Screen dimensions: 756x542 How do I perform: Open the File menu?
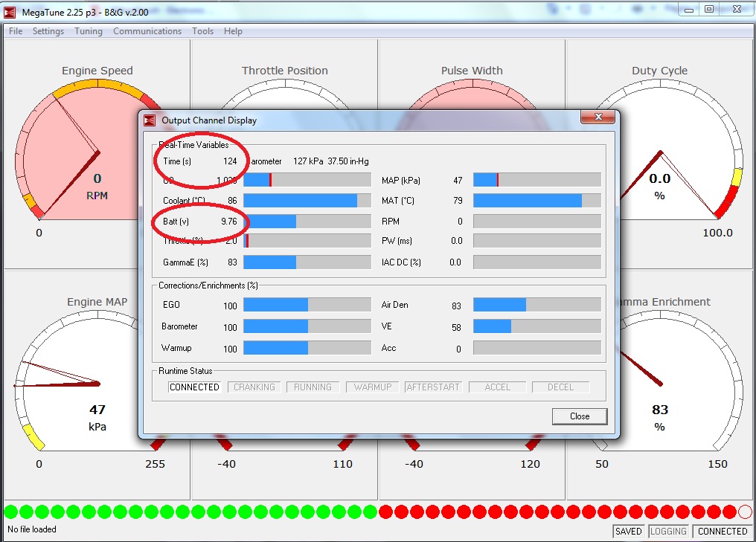coord(16,31)
